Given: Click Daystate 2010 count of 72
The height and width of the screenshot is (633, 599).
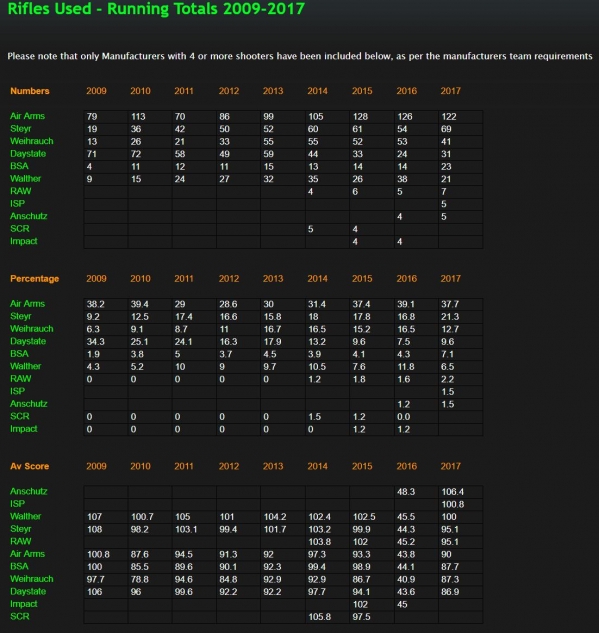Looking at the screenshot, I should click(x=136, y=154).
